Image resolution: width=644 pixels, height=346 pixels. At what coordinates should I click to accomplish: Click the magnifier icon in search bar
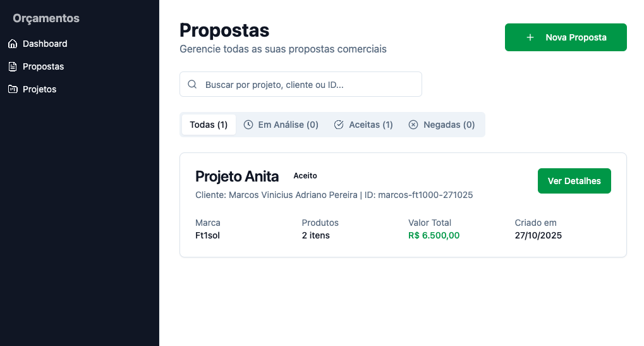tap(193, 85)
